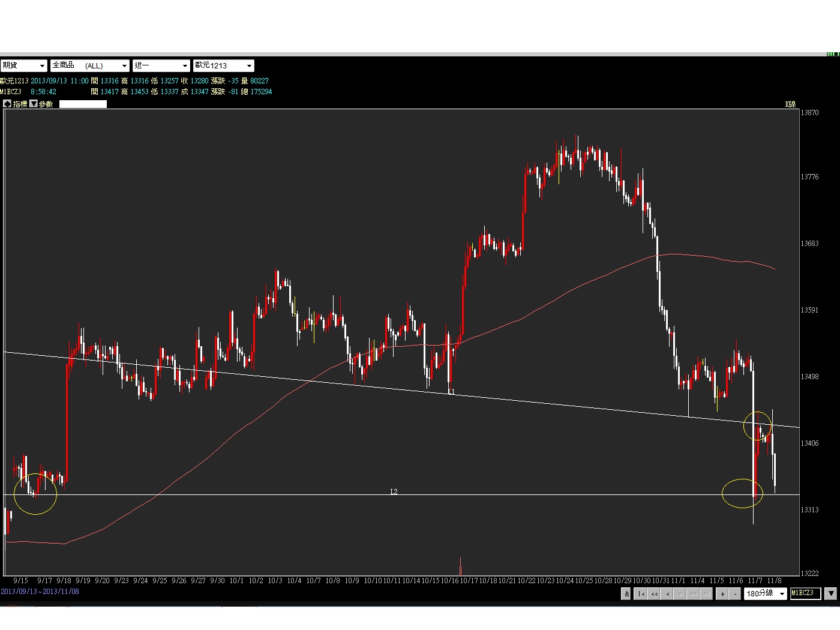Open the 全商品 (ALL) category dropdown
This screenshot has width=840, height=630.
[x=90, y=65]
